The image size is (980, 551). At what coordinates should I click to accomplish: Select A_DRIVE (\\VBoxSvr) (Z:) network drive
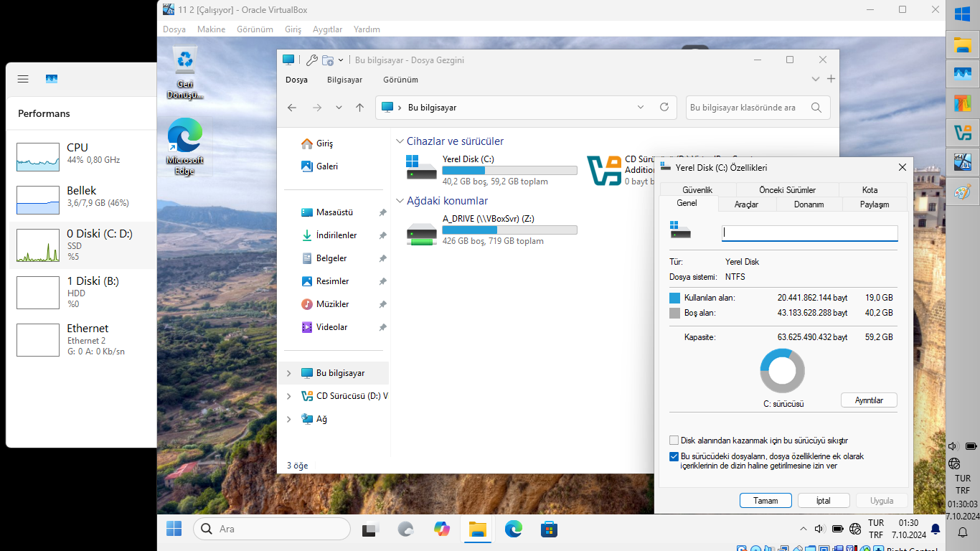[x=491, y=230]
